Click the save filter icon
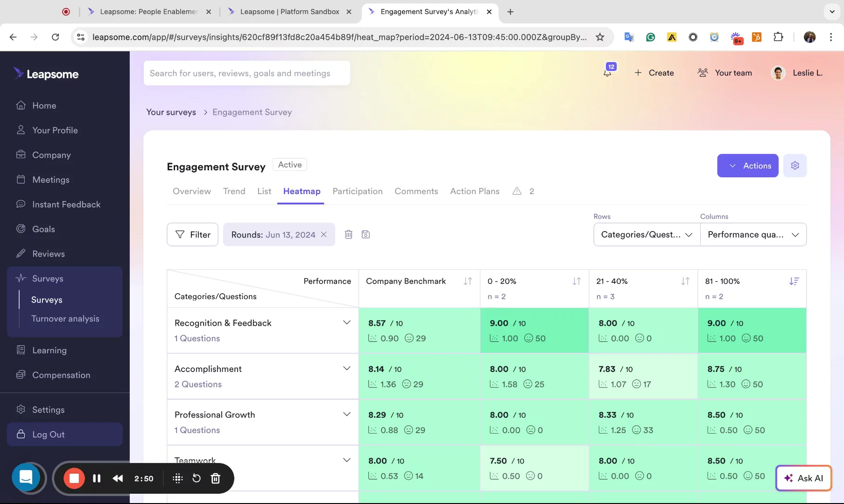Image resolution: width=844 pixels, height=504 pixels. (x=366, y=235)
